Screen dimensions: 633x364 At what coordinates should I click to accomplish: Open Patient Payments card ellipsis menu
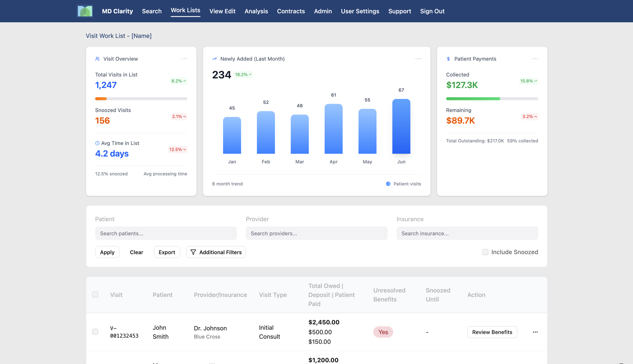tap(535, 59)
